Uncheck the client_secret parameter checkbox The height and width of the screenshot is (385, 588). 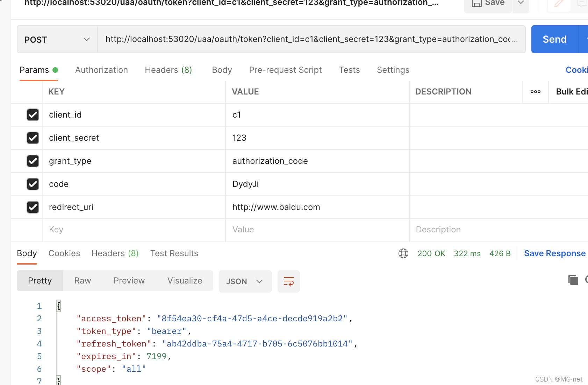click(33, 138)
